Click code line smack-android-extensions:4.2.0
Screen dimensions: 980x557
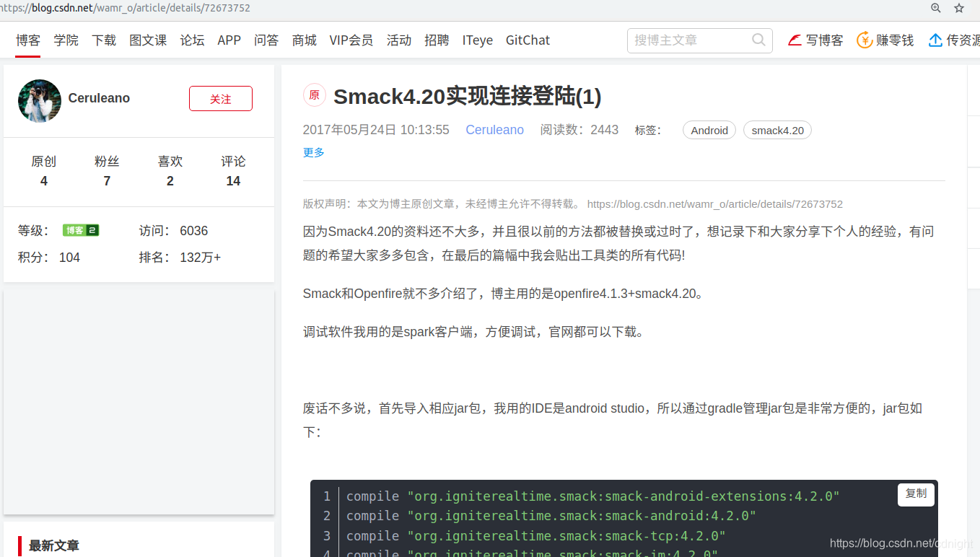click(x=593, y=496)
